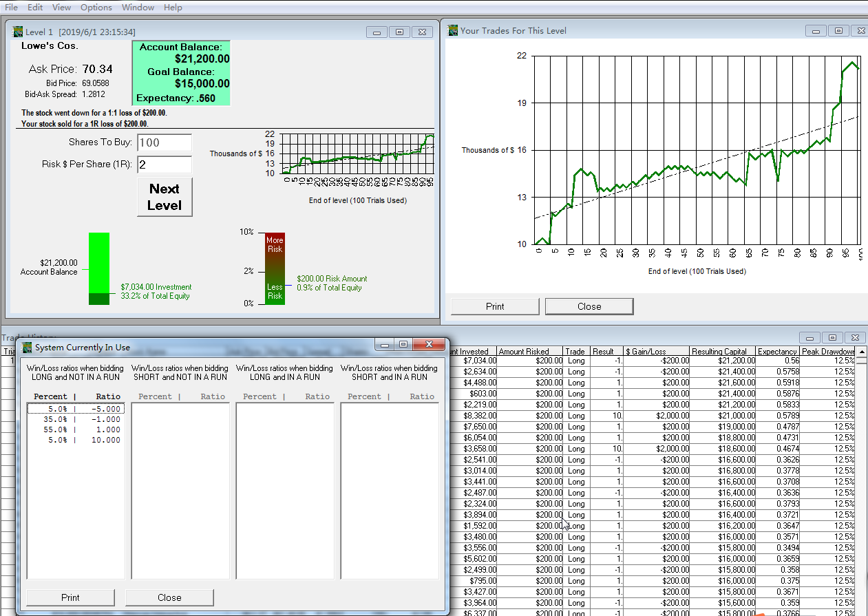Close the Your Trades For This Level chart
Viewport: 868px width, 616px height.
point(589,306)
